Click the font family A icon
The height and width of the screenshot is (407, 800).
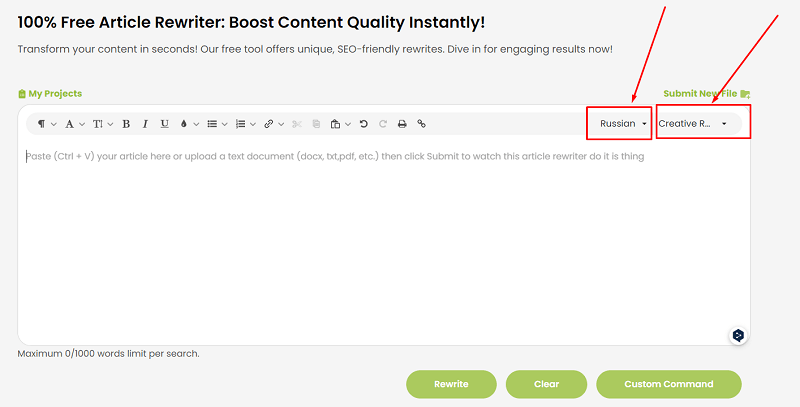pyautogui.click(x=69, y=124)
